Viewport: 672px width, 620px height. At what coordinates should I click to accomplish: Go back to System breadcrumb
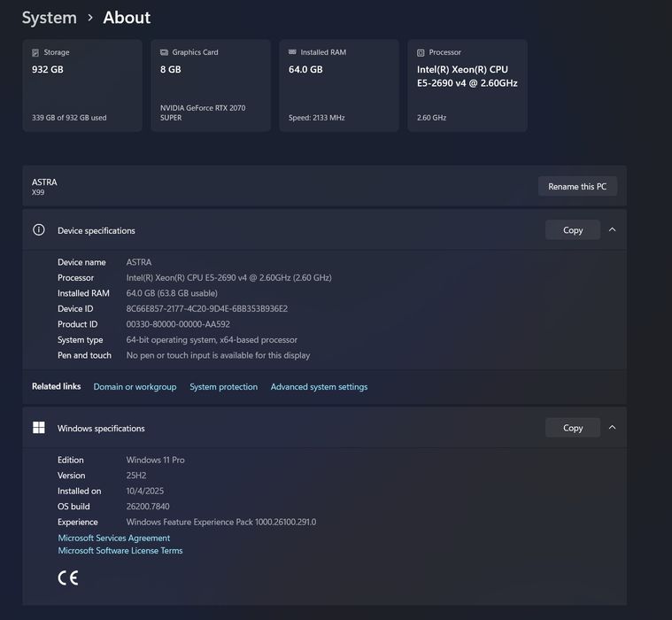pyautogui.click(x=50, y=18)
